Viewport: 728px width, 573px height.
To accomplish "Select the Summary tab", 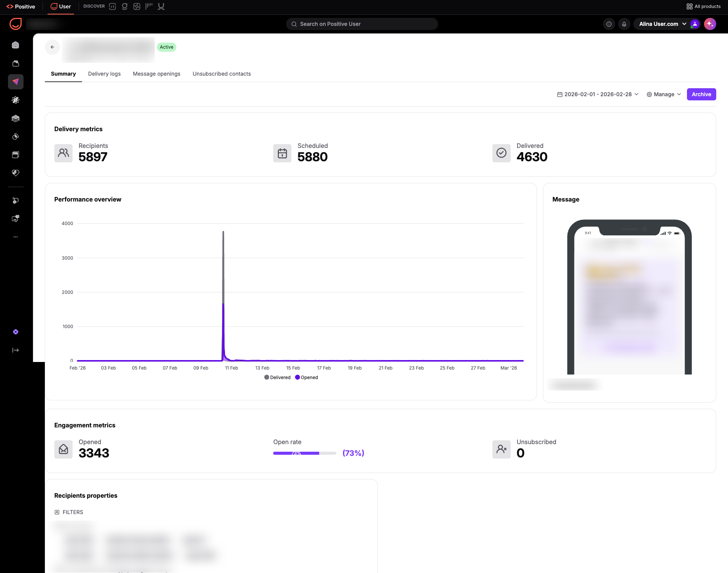I will click(63, 74).
